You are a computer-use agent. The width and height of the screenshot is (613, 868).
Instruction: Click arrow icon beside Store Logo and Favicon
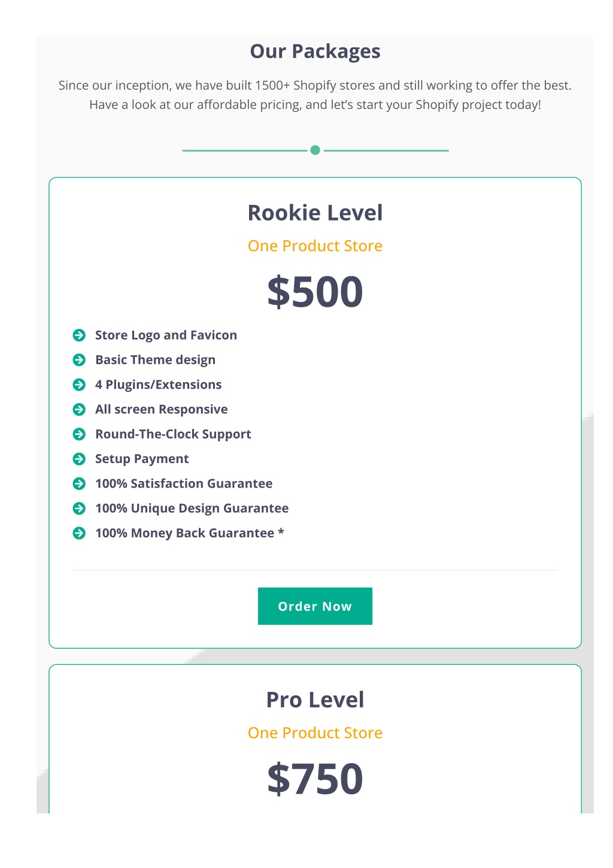(79, 335)
